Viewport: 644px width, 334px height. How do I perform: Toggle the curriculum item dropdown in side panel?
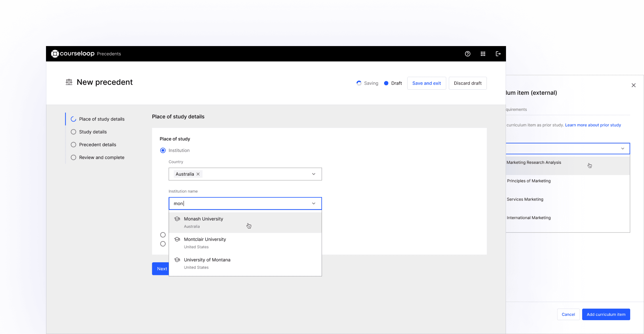tap(622, 149)
